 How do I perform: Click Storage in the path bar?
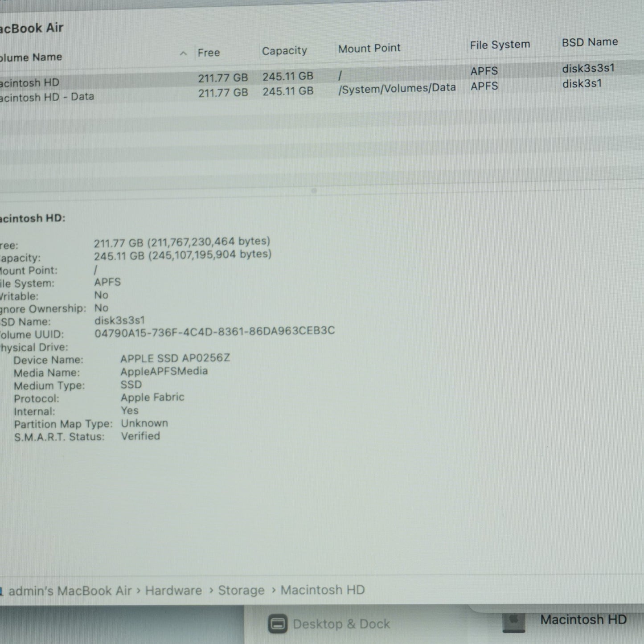point(241,590)
